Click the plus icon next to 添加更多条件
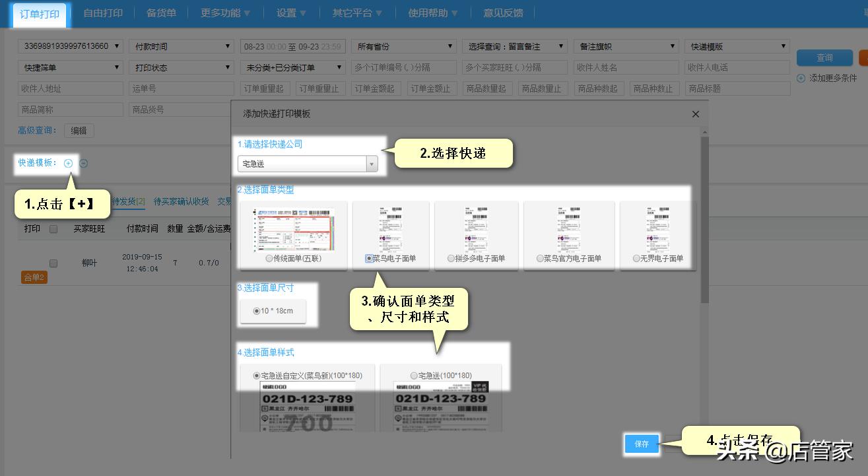Image resolution: width=868 pixels, height=476 pixels. pos(801,78)
